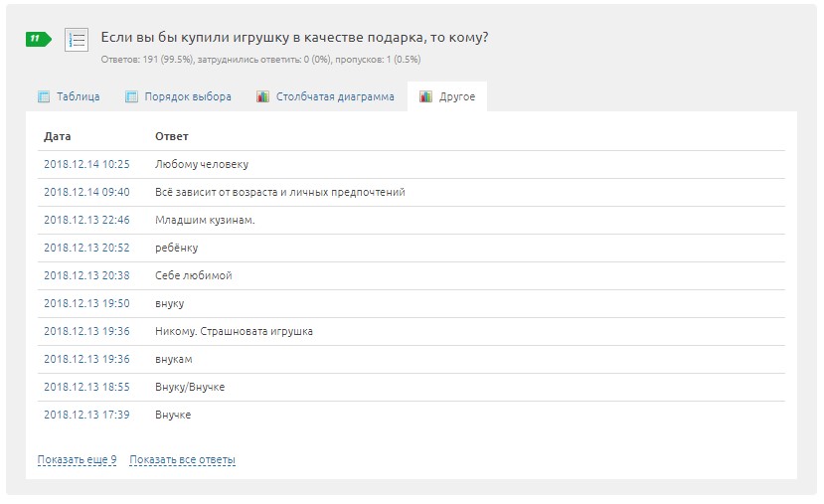Click the date 2018.12.14 09:40
Screen dimensions: 824x504
pyautogui.click(x=86, y=192)
